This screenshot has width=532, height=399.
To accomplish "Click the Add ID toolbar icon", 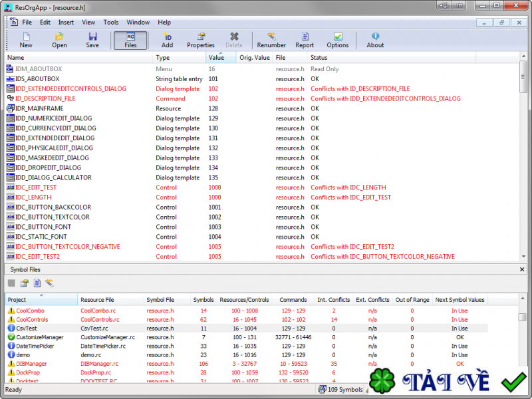I will [x=167, y=40].
